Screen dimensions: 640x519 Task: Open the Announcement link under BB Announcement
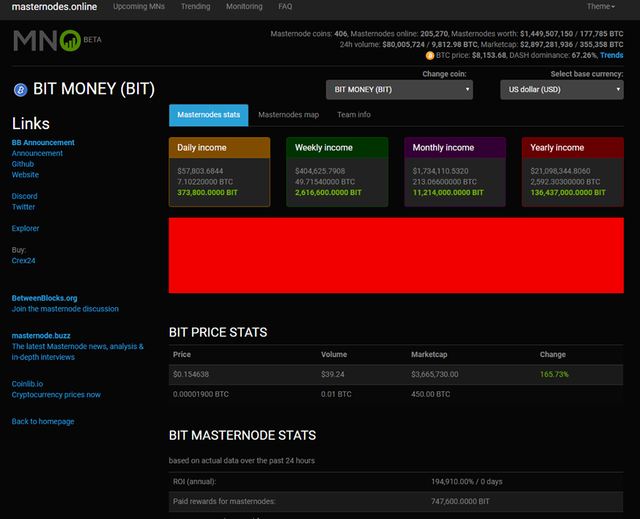pyautogui.click(x=37, y=153)
